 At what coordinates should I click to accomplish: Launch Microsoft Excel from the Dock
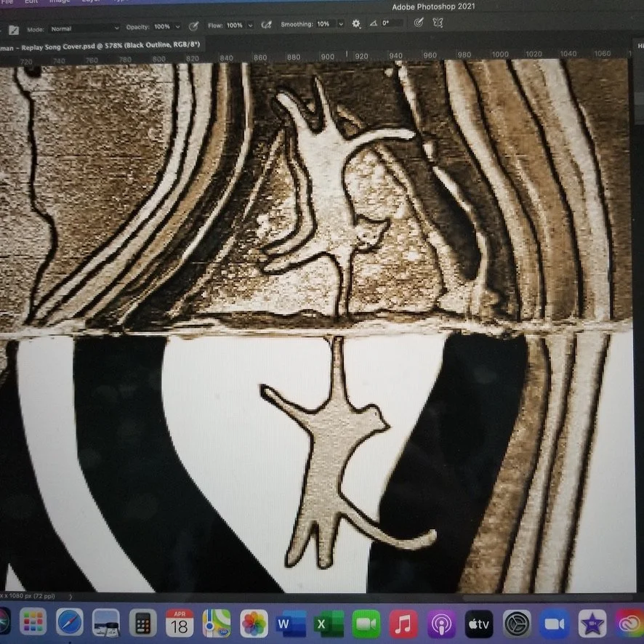(329, 624)
